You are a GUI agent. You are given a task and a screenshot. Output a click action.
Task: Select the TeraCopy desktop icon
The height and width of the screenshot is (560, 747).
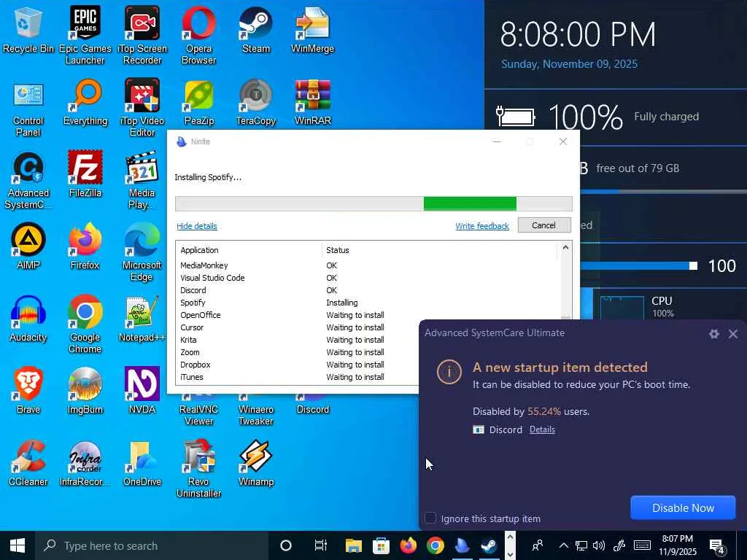pos(256,102)
